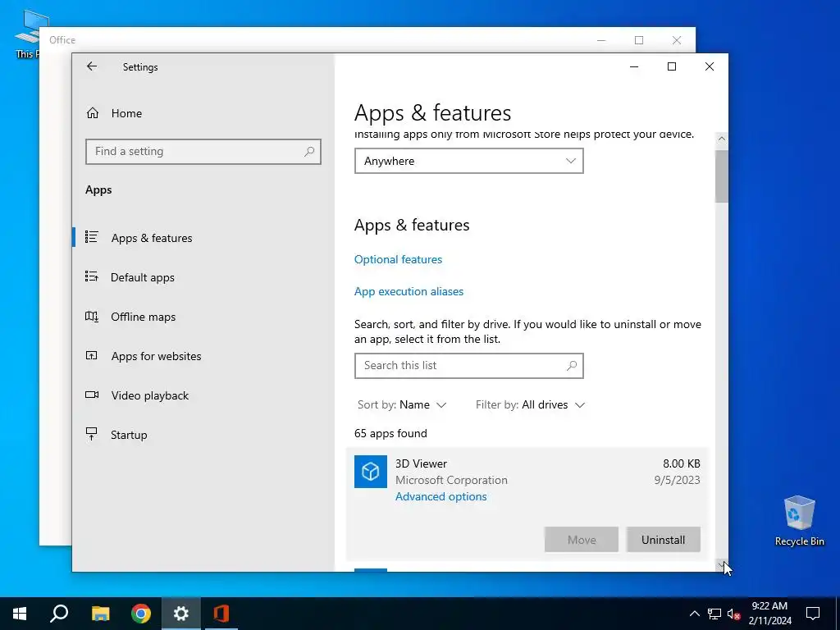This screenshot has height=630, width=840.
Task: Select This PC desktop icon
Action: 27,34
